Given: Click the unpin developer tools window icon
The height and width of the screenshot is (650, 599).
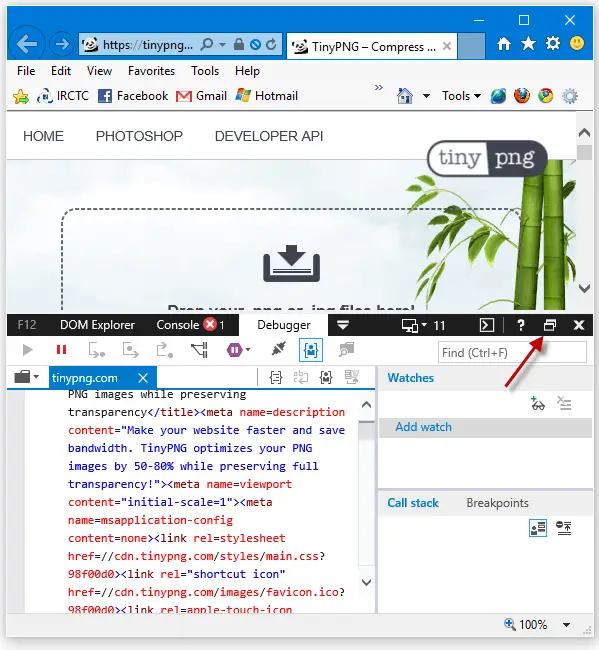Looking at the screenshot, I should 550,325.
